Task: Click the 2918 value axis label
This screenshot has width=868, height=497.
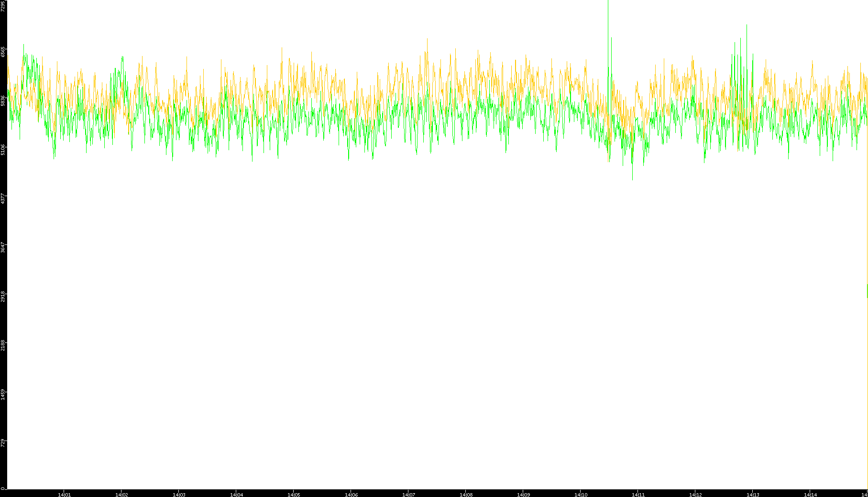Action: pos(3,296)
